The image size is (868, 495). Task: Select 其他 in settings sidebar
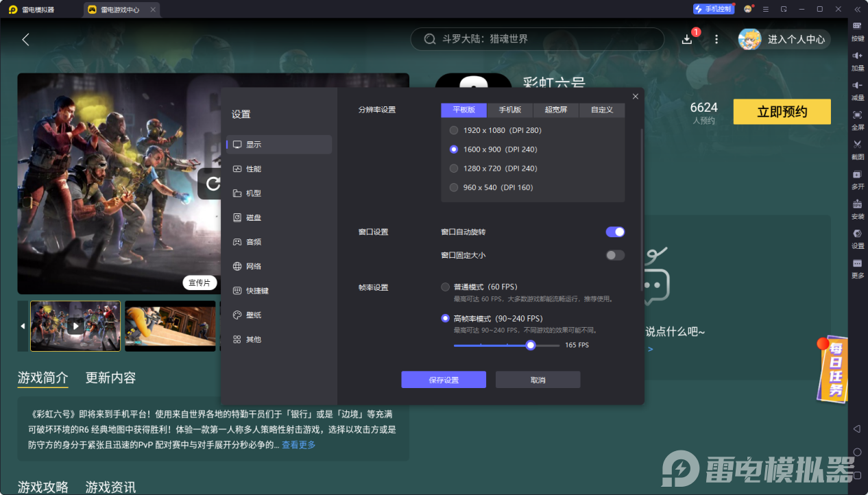(x=279, y=339)
